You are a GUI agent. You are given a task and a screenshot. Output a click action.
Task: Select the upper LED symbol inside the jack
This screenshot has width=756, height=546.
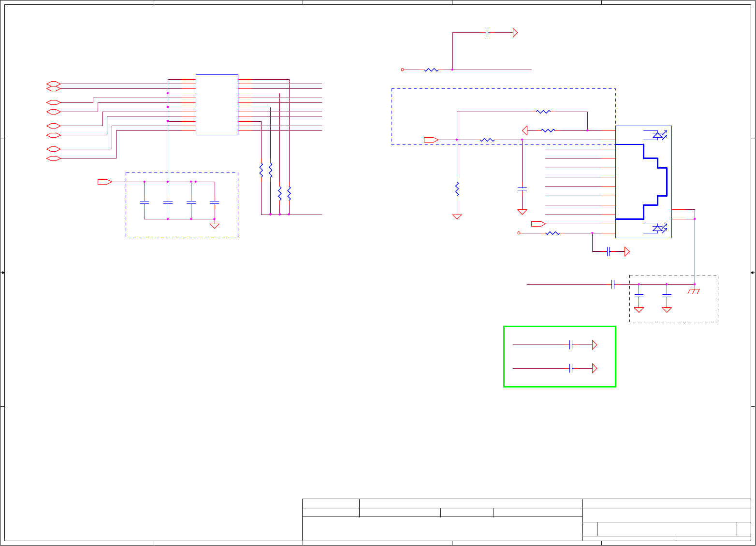[x=659, y=135]
